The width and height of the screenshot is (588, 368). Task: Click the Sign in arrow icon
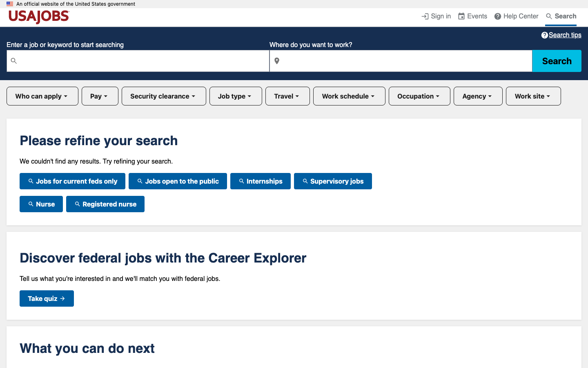click(x=425, y=16)
